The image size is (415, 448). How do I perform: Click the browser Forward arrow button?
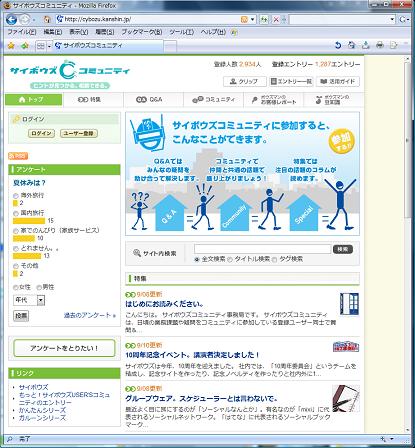click(x=25, y=20)
